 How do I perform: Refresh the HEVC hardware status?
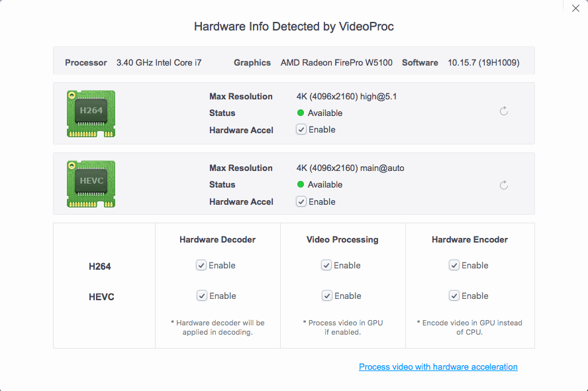504,185
